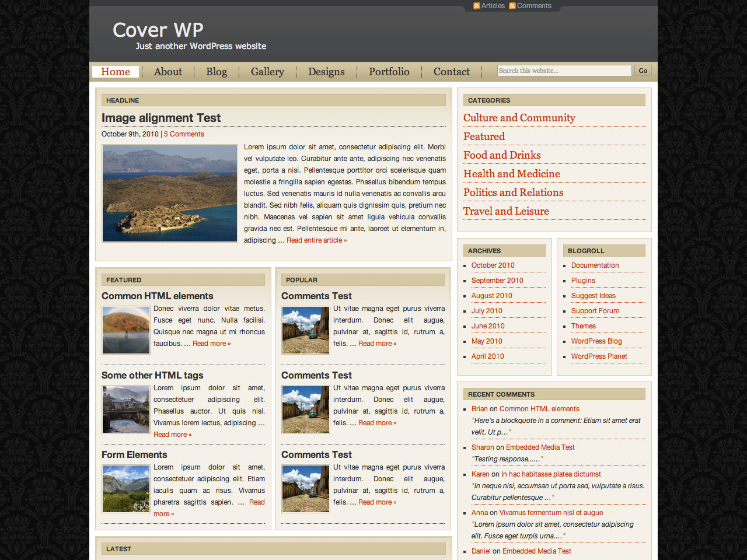Select the Contact navigation tab

451,72
